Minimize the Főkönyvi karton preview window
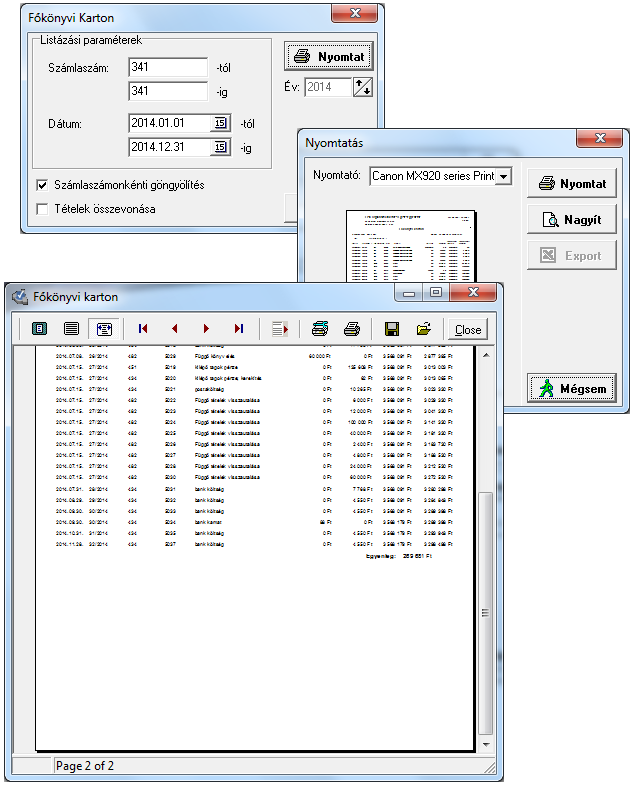Viewport: 637px width, 785px height. click(x=409, y=293)
